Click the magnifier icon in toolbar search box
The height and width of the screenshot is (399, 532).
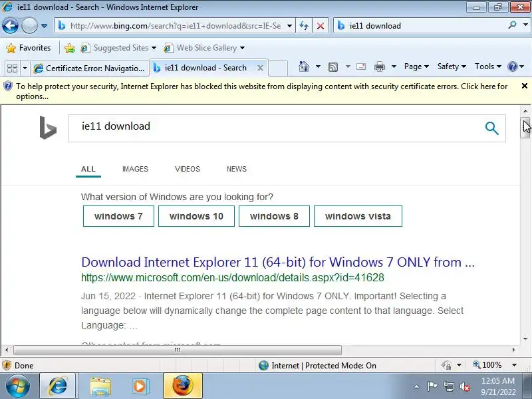pyautogui.click(x=512, y=25)
